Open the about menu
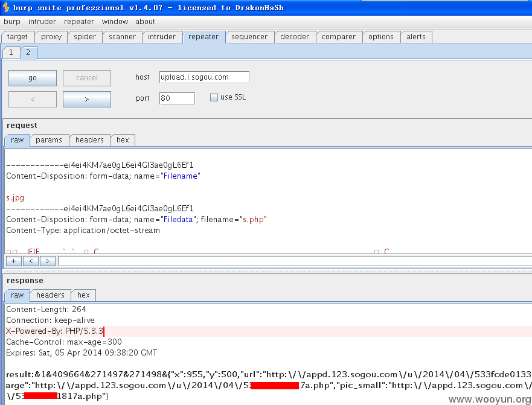The height and width of the screenshot is (405, 532). 145,22
